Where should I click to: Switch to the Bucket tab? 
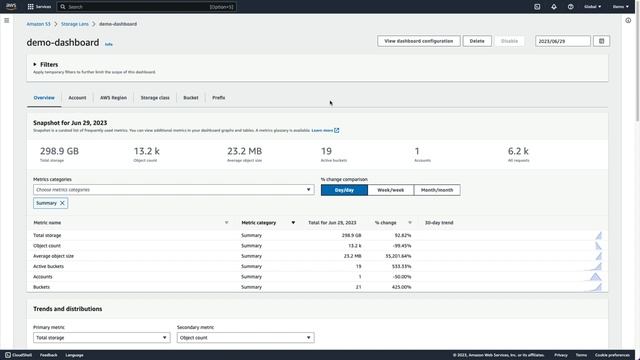191,98
